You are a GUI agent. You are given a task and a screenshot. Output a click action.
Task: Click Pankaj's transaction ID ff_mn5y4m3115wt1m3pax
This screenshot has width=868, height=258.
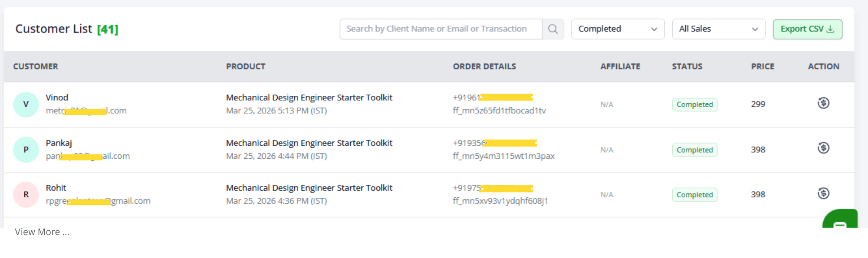(x=503, y=156)
